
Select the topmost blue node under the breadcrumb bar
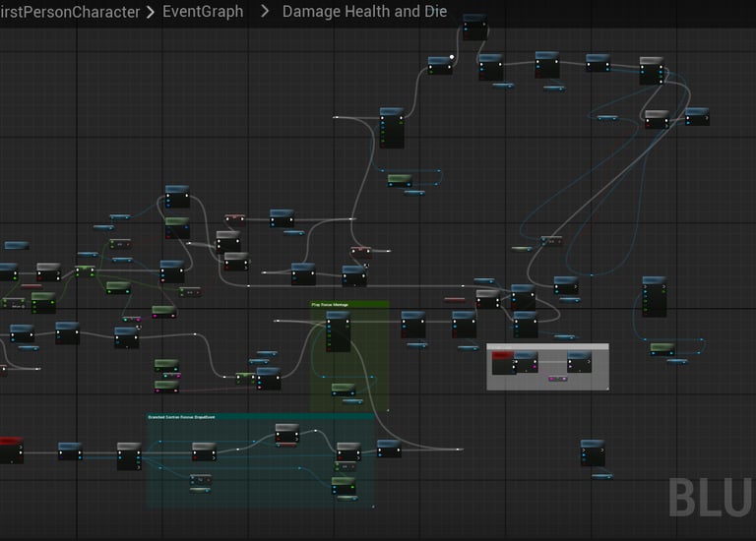tap(474, 27)
